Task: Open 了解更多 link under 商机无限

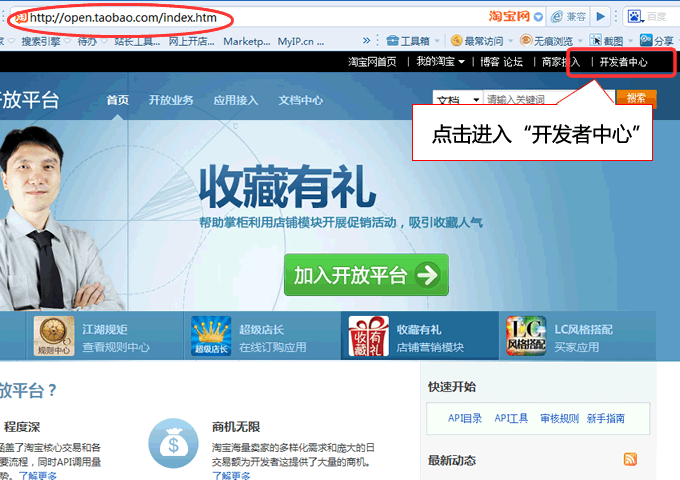Action: (231, 475)
